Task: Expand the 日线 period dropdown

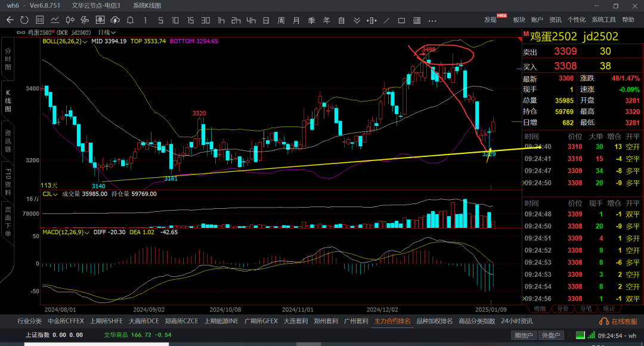Action: [107, 32]
